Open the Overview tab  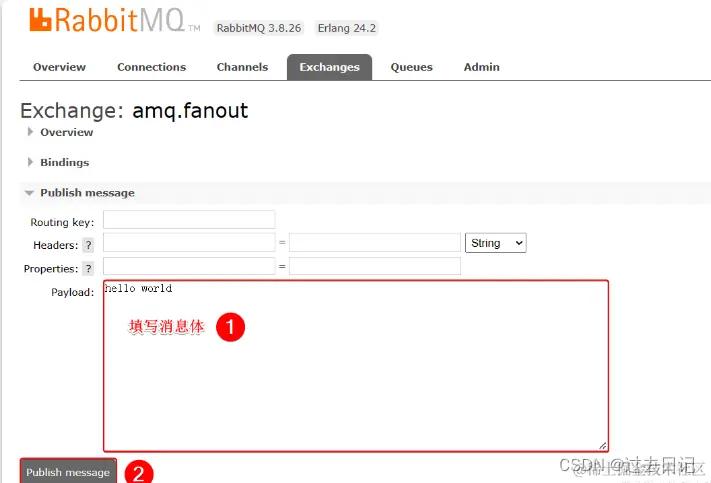point(59,67)
